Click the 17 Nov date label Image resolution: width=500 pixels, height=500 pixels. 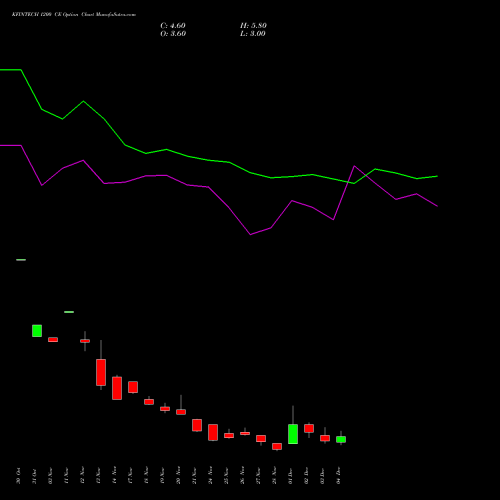tap(130, 476)
